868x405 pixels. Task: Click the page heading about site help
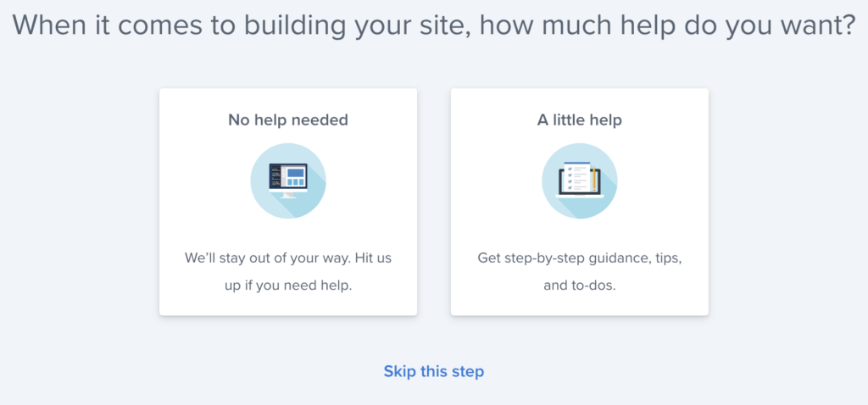(x=434, y=25)
